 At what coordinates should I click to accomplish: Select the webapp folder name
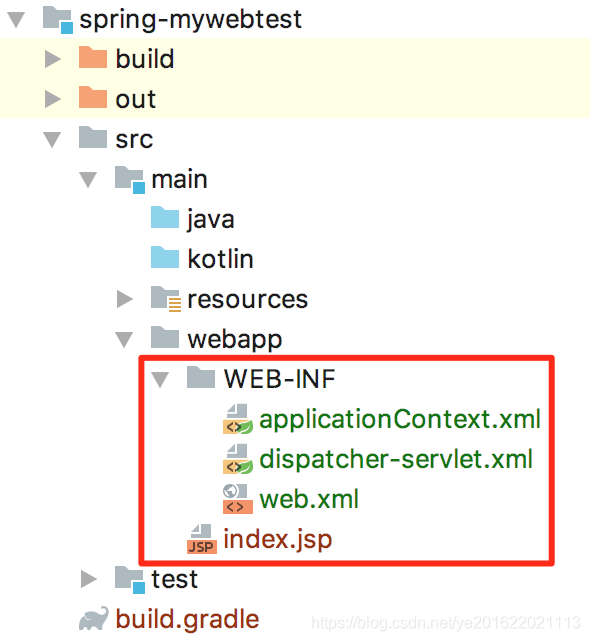[x=235, y=340]
